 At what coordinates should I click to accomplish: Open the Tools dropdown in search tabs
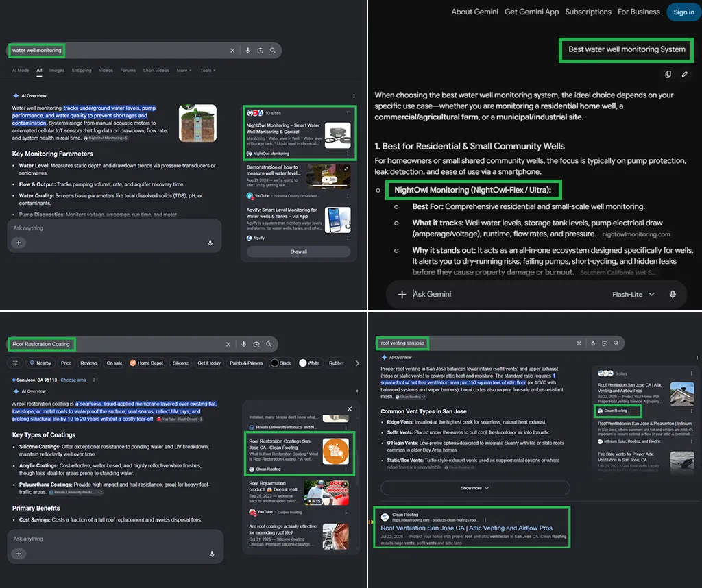(208, 71)
